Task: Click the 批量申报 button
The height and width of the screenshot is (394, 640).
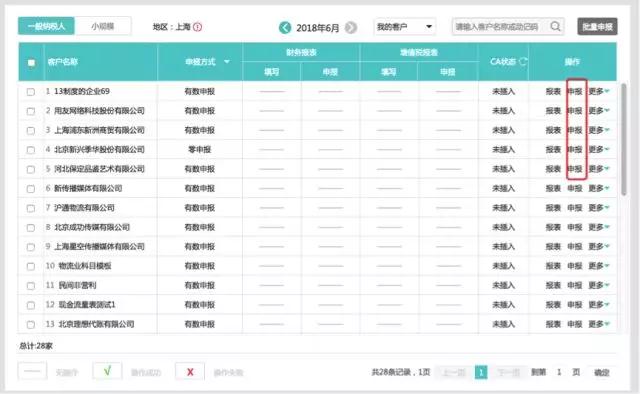Action: click(x=597, y=27)
